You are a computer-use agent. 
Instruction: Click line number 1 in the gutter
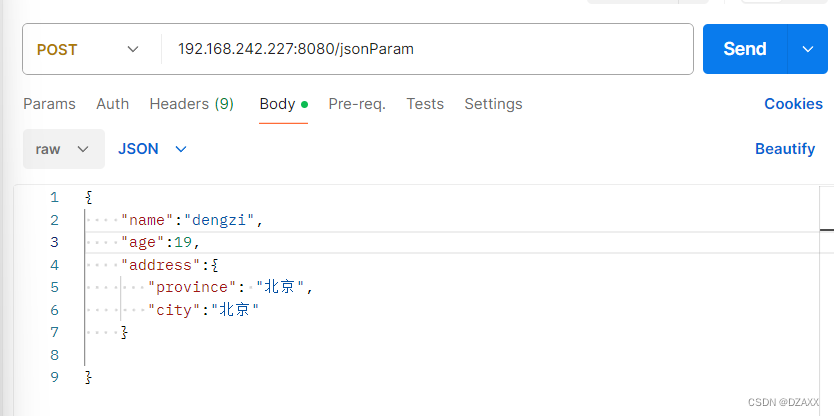pyautogui.click(x=54, y=197)
